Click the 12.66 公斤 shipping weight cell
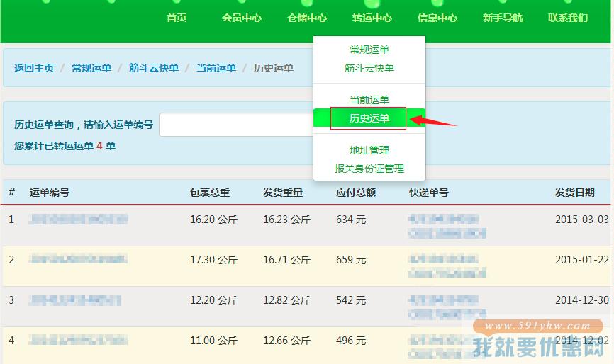Screen dimensions: 614x364 click(x=286, y=341)
